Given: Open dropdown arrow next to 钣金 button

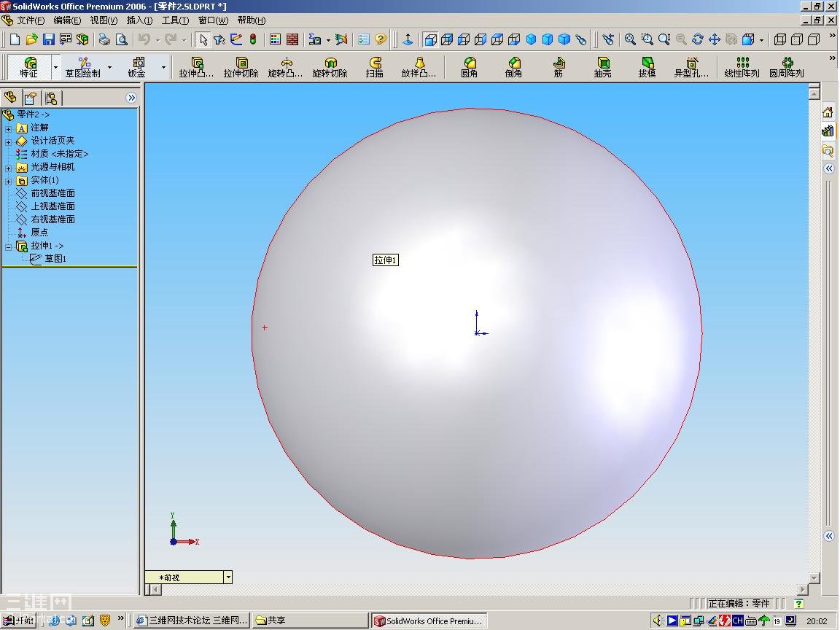Looking at the screenshot, I should point(163,67).
